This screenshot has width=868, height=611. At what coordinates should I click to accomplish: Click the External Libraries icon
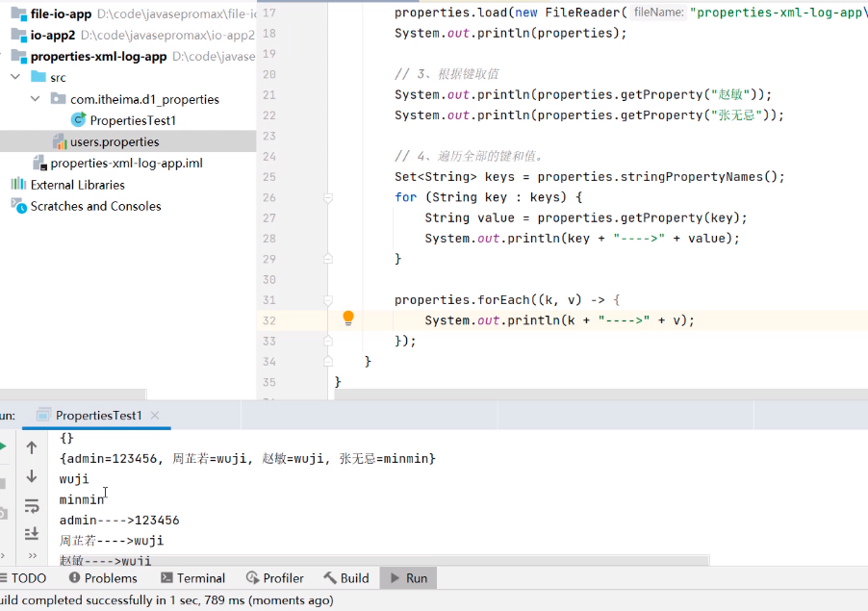point(18,184)
